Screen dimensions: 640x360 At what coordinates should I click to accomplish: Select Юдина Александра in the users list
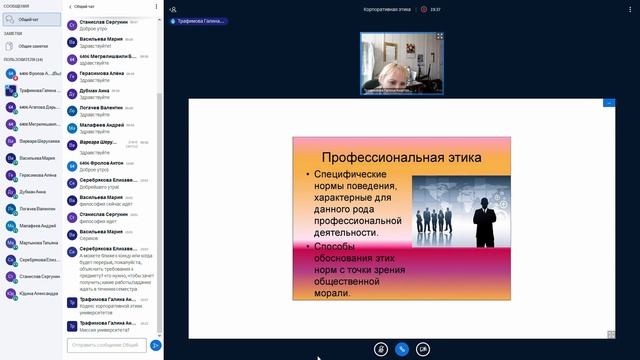click(33, 293)
